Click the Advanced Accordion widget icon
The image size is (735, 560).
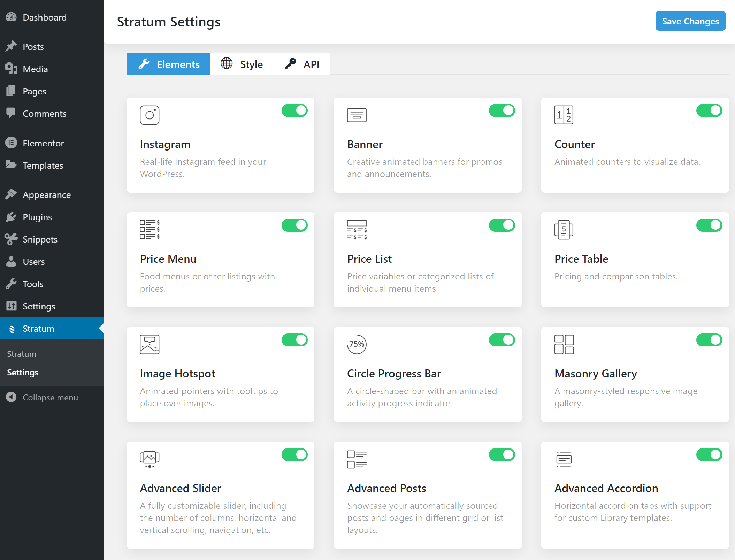coord(564,459)
